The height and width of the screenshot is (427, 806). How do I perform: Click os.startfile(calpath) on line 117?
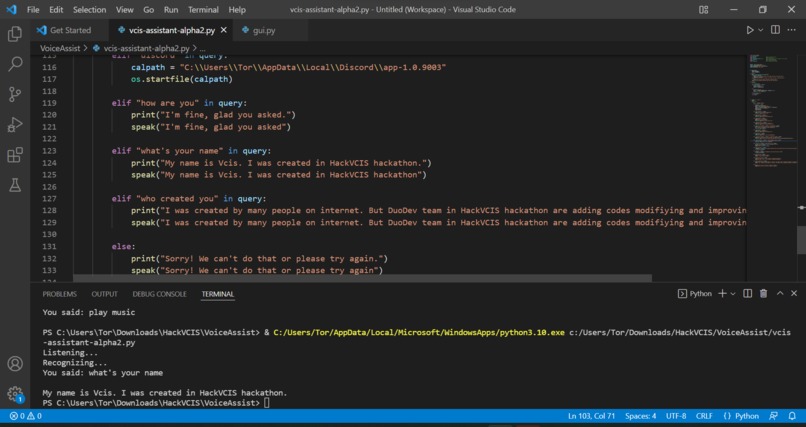(181, 79)
